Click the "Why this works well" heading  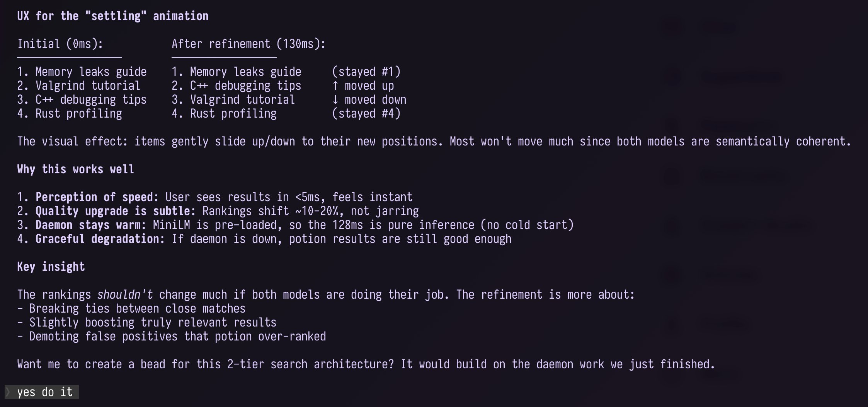(75, 169)
